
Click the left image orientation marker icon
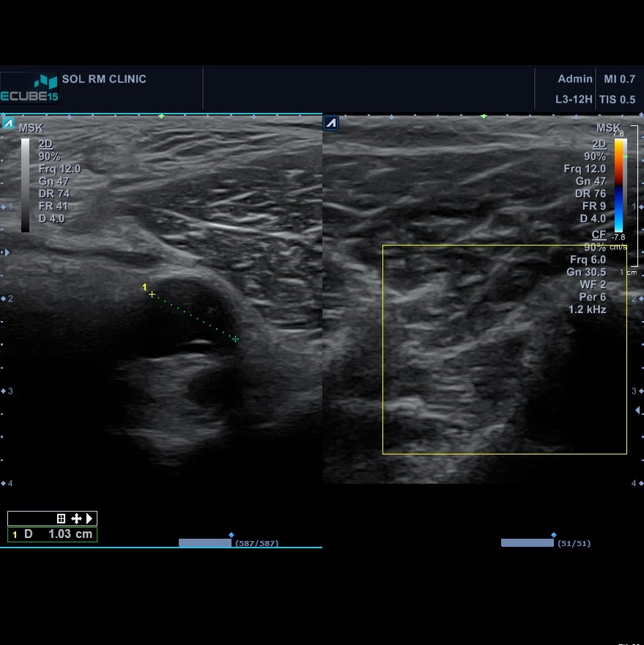[x=8, y=123]
